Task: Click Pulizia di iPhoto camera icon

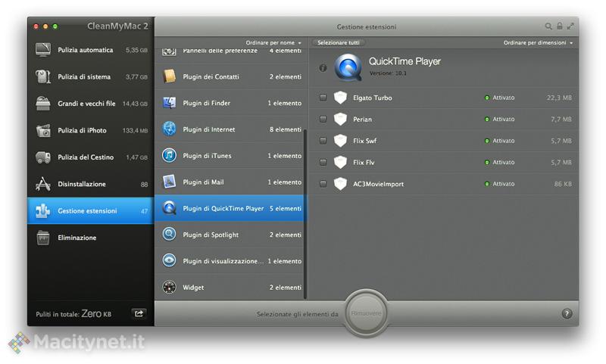Action: [x=43, y=130]
